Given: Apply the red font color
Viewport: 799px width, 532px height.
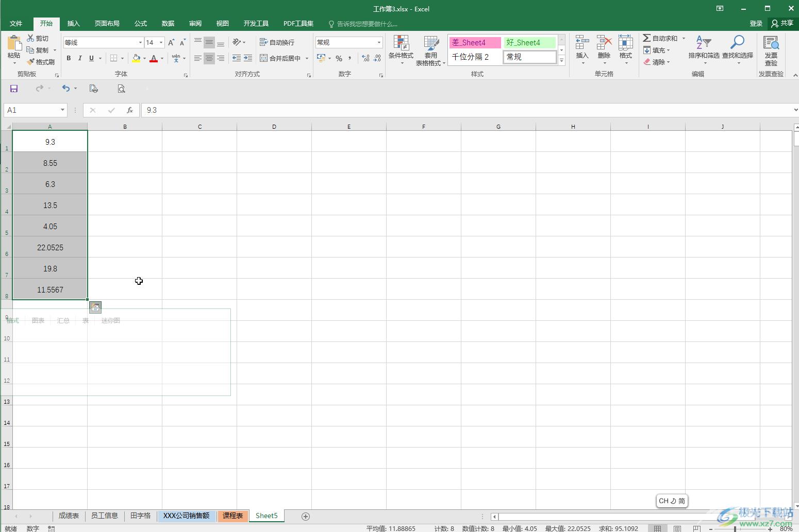Looking at the screenshot, I should tap(153, 58).
